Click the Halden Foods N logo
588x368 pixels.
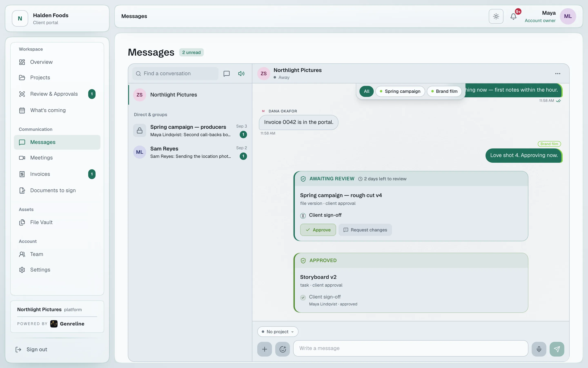click(20, 18)
